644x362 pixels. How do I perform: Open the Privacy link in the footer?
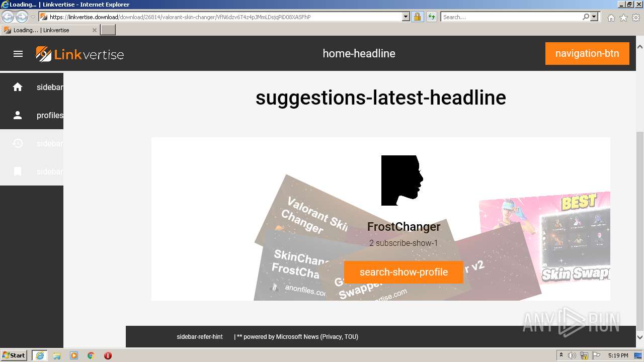coord(332,337)
